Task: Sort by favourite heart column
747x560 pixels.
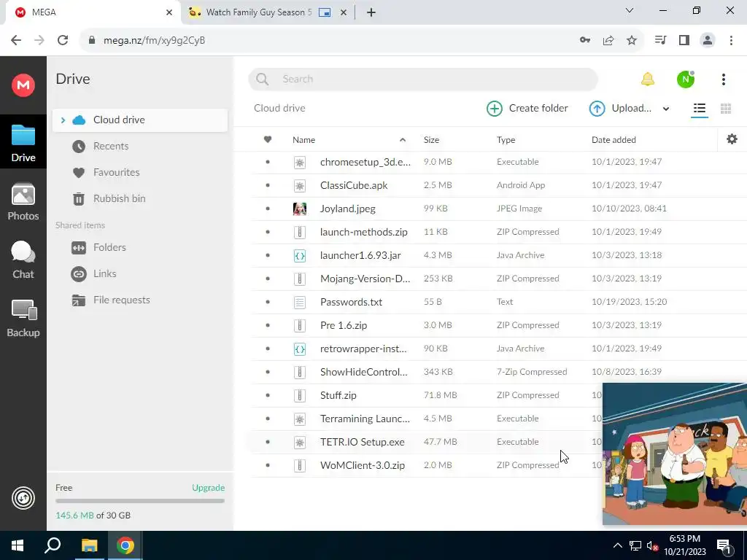Action: pos(268,139)
